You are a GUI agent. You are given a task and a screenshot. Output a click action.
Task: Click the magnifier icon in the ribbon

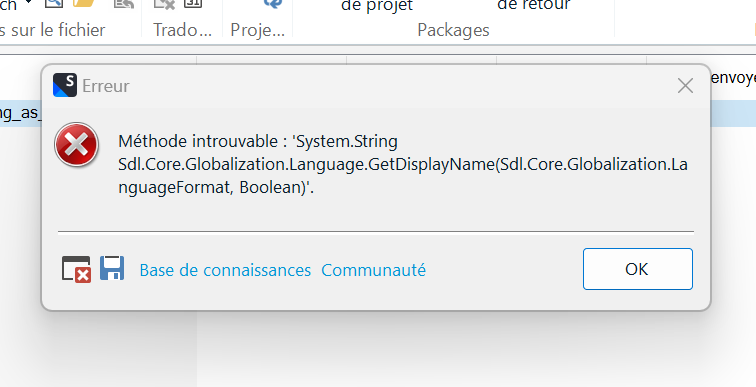[54, 4]
